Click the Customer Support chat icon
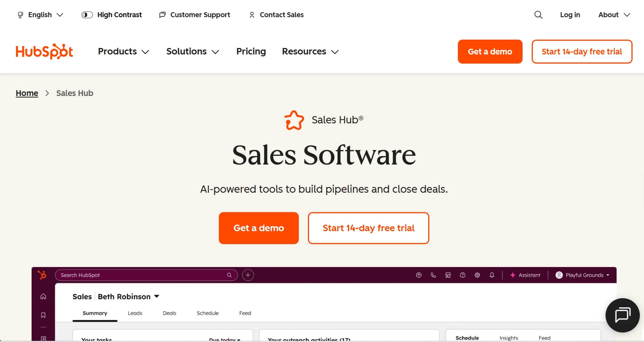Screen dimensions: 644x342 coord(163,15)
